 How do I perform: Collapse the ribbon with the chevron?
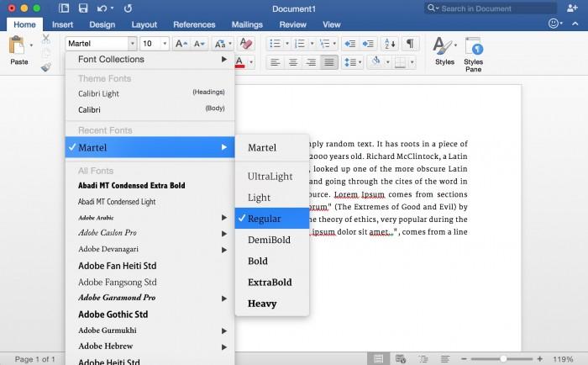[575, 24]
